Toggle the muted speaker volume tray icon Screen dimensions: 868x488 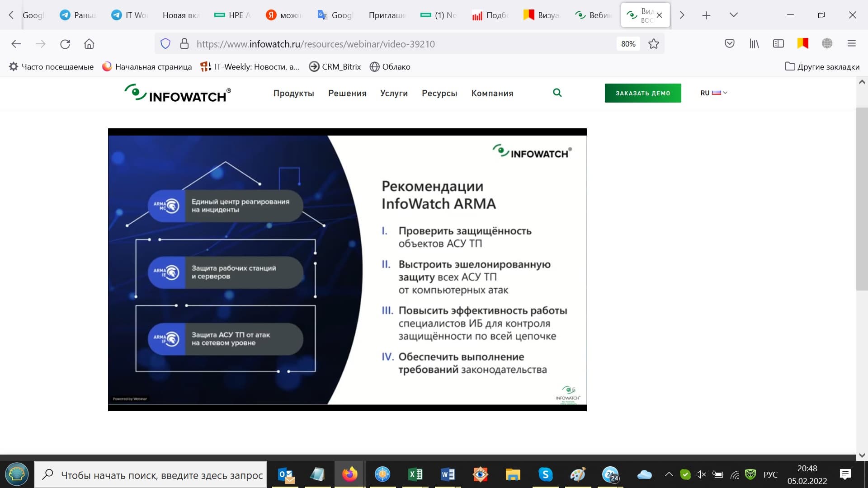(x=701, y=474)
